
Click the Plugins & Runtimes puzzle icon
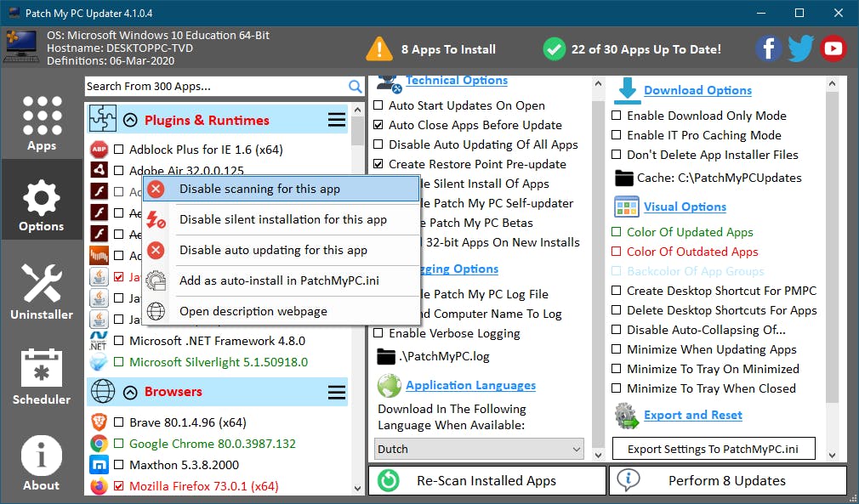[x=102, y=120]
